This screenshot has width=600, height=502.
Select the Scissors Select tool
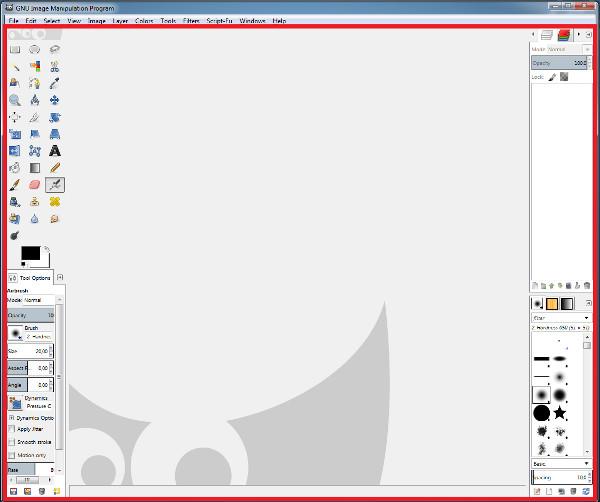pyautogui.click(x=55, y=67)
